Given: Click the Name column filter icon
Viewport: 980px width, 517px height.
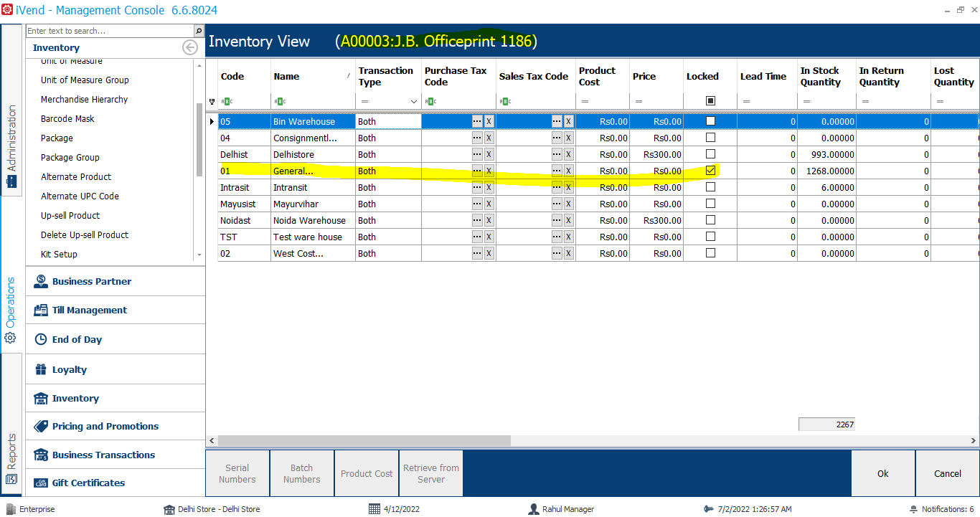Looking at the screenshot, I should (280, 101).
